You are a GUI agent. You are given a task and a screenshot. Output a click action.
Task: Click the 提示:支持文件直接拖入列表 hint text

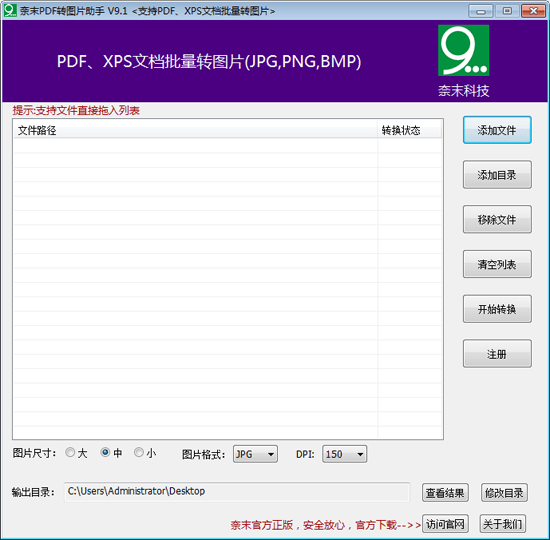[x=76, y=111]
